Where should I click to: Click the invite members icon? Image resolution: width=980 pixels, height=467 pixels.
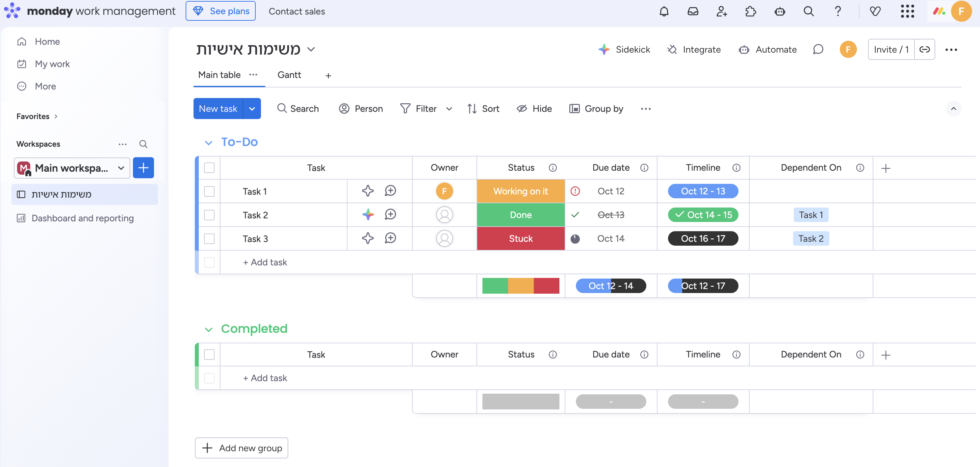722,11
